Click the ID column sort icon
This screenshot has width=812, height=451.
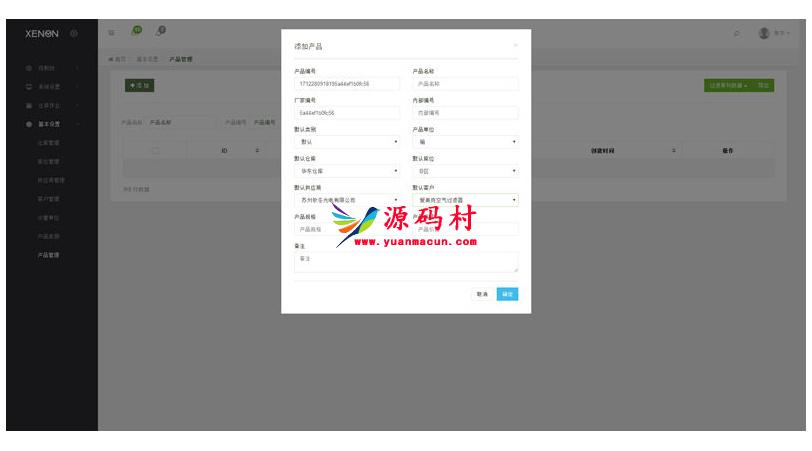point(257,151)
